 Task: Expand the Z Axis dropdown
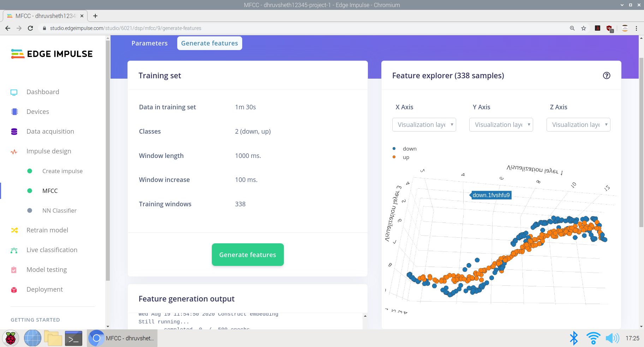[578, 124]
